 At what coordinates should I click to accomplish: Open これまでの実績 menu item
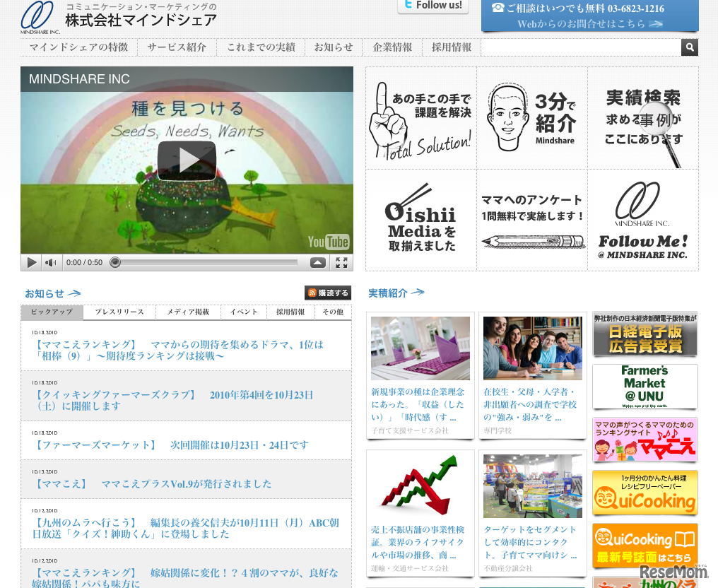point(261,47)
